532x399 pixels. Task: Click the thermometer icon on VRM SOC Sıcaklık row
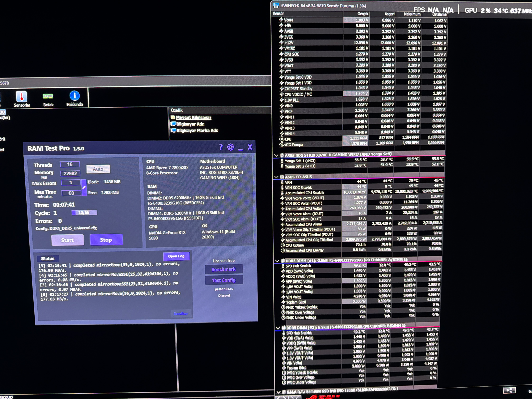[282, 187]
